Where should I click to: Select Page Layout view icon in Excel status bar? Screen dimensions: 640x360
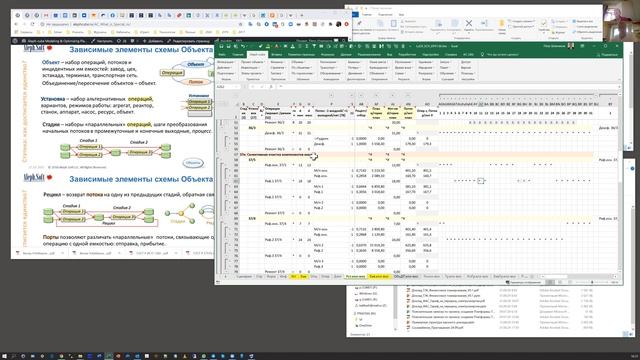coord(560,282)
